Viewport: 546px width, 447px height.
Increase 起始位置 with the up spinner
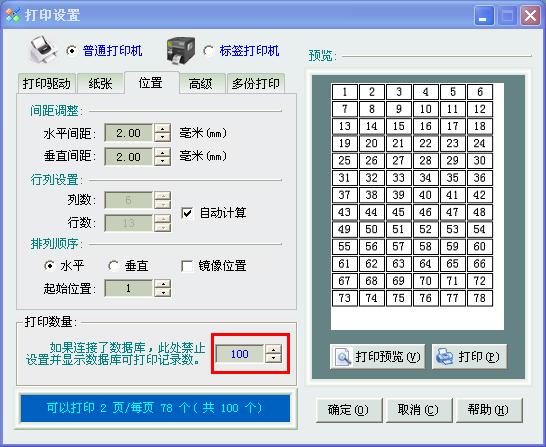pyautogui.click(x=163, y=284)
